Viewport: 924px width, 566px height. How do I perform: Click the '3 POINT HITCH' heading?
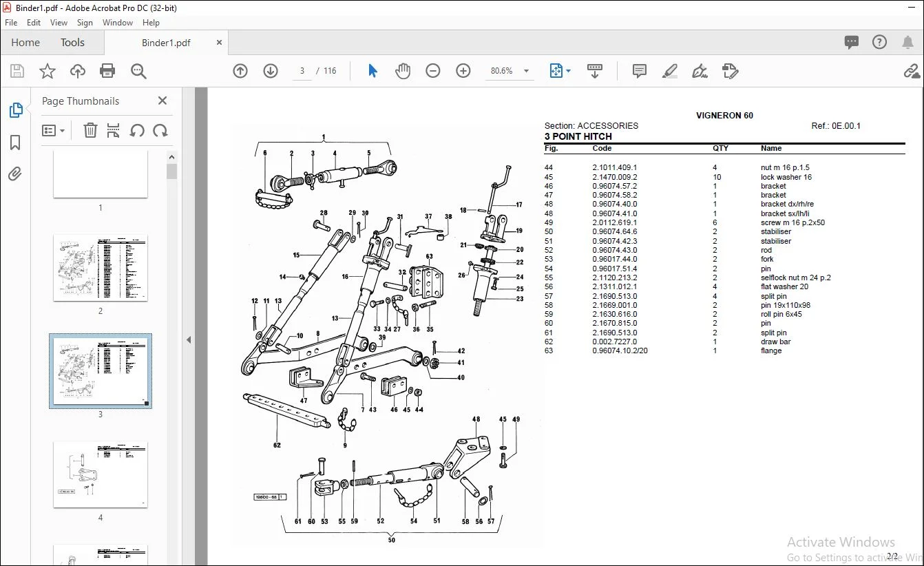[578, 136]
